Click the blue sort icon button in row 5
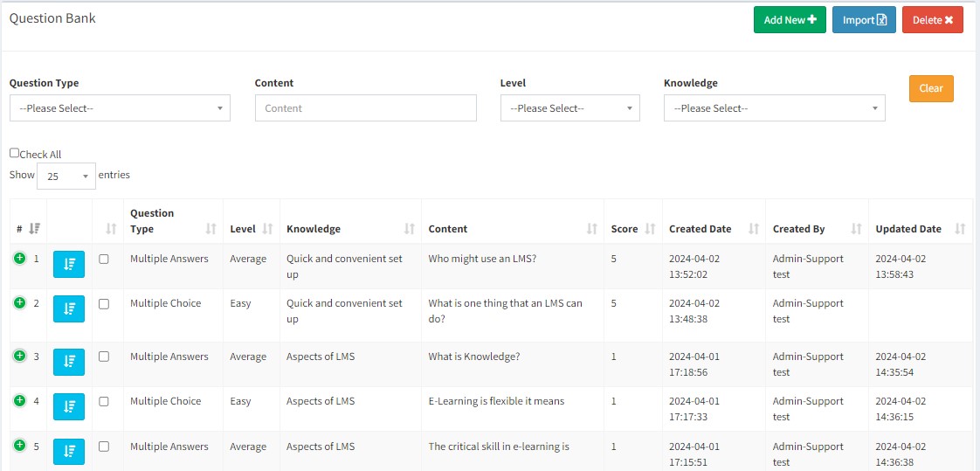 point(69,452)
